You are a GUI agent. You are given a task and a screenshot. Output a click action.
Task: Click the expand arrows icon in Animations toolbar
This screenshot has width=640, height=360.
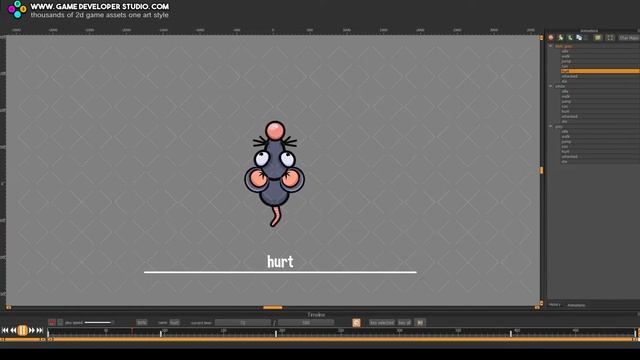pyautogui.click(x=610, y=38)
